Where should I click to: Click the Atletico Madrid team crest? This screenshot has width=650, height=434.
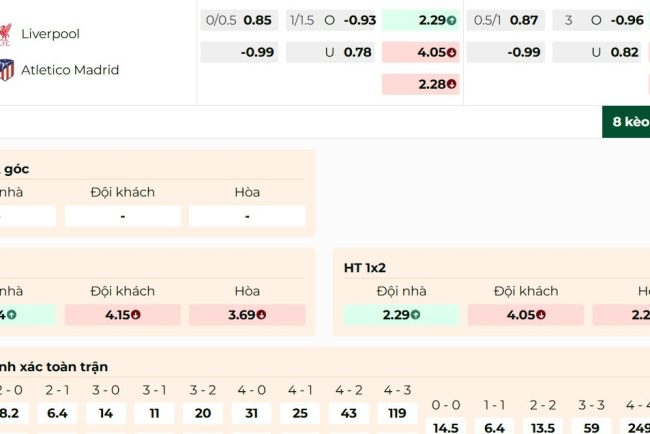click(x=6, y=70)
